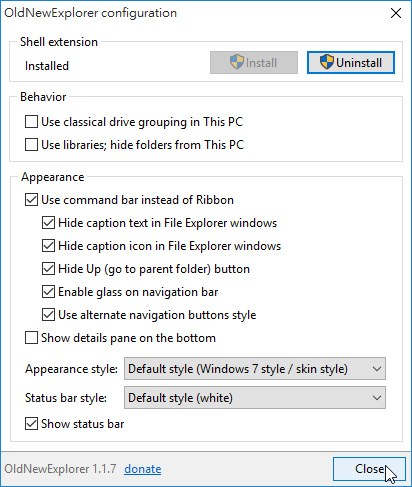Screen dimensions: 412x487
Task: Open the donate link
Action: tap(143, 469)
